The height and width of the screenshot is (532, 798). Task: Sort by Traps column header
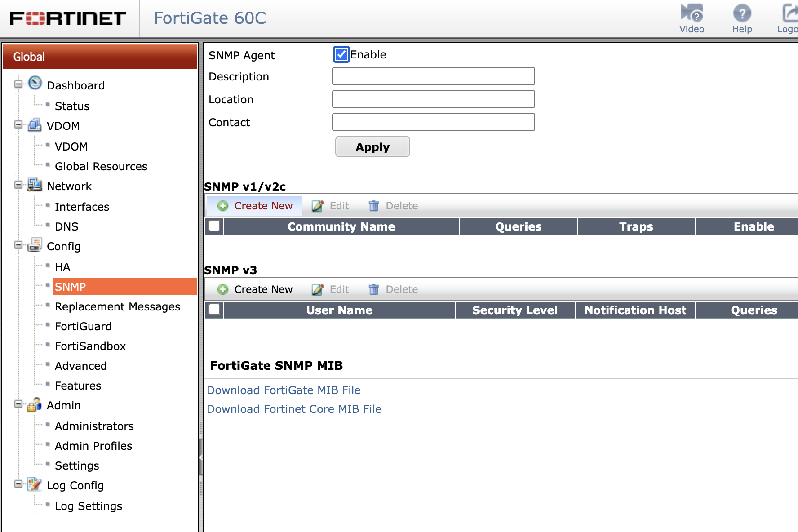[636, 226]
